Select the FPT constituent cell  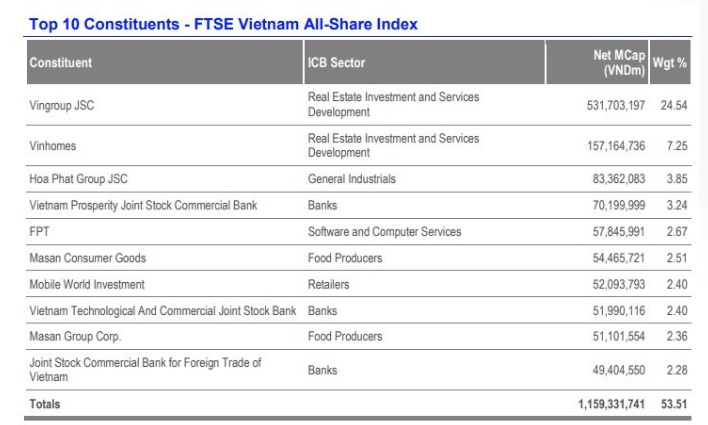pyautogui.click(x=39, y=232)
